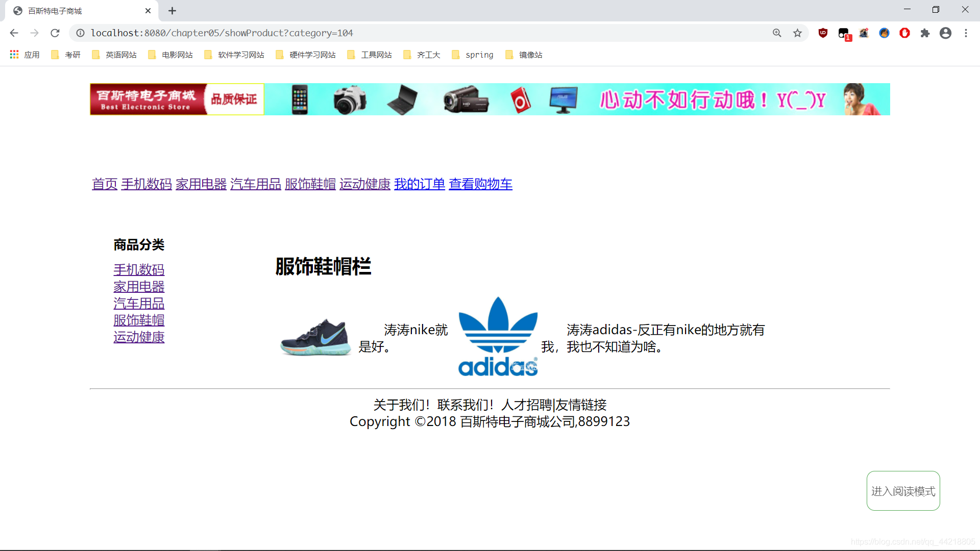Open the 工具网站 bookmark folder
This screenshot has width=980, height=551.
click(x=370, y=55)
